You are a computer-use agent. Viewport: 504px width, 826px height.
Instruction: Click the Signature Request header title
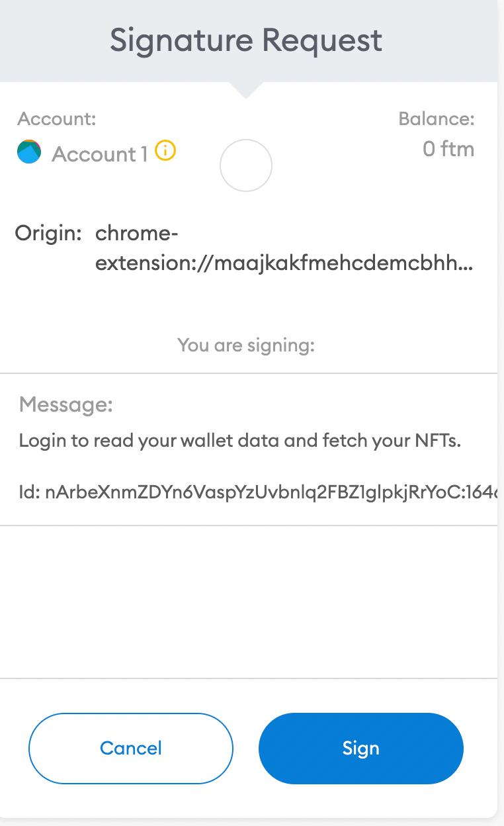246,40
